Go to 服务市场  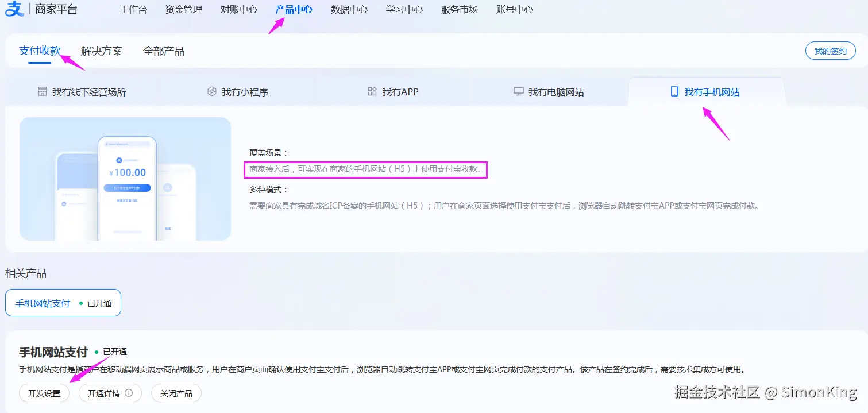pos(460,9)
